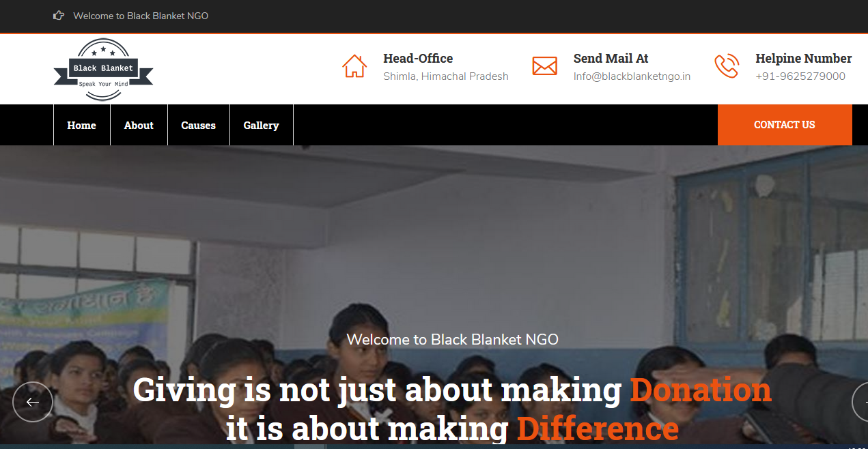
Task: Click the +91-9625279000 phone number
Action: 800,76
